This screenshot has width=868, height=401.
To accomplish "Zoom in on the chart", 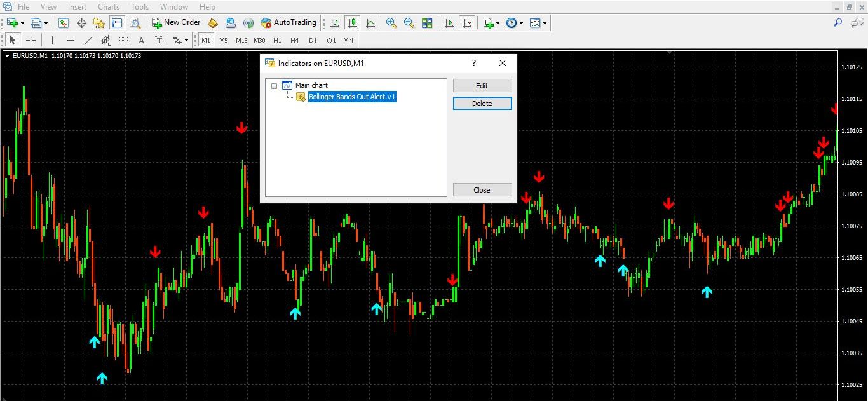I will [x=391, y=22].
